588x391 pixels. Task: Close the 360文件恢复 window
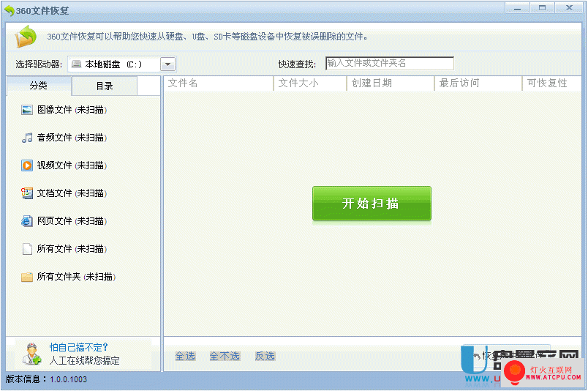569,8
